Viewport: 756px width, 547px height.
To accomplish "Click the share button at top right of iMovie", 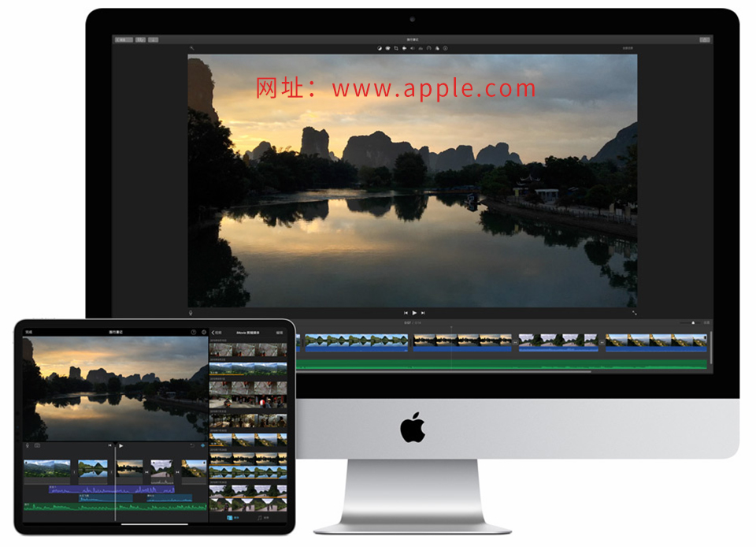I will coord(704,39).
